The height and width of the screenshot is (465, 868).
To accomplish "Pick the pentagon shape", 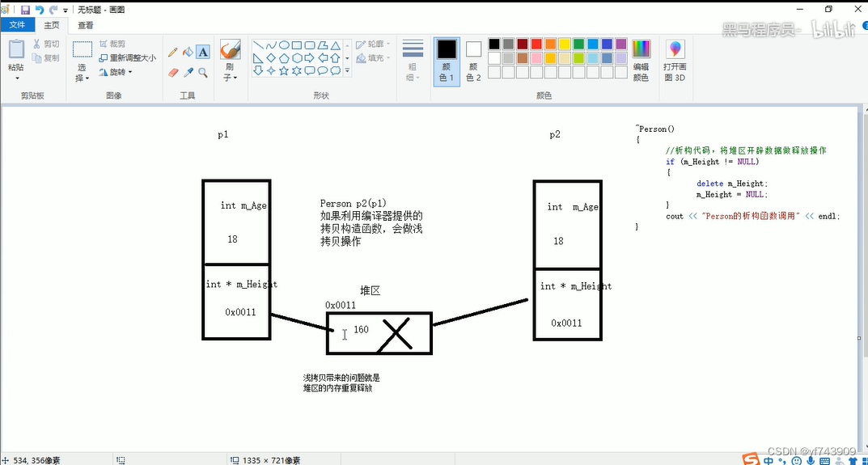I will (283, 57).
